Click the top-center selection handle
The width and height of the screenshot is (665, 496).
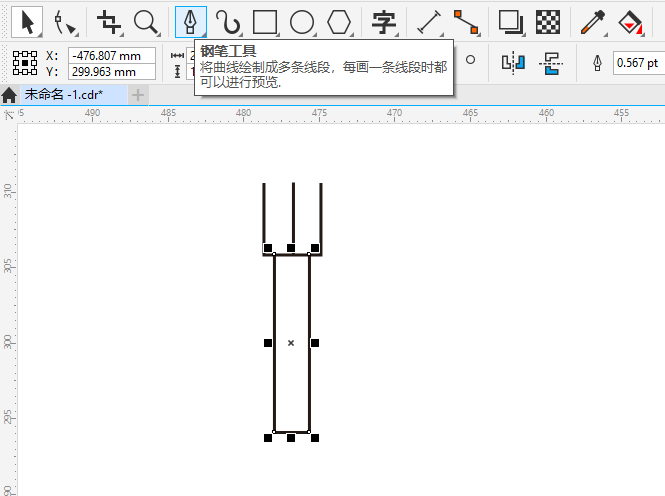point(291,248)
